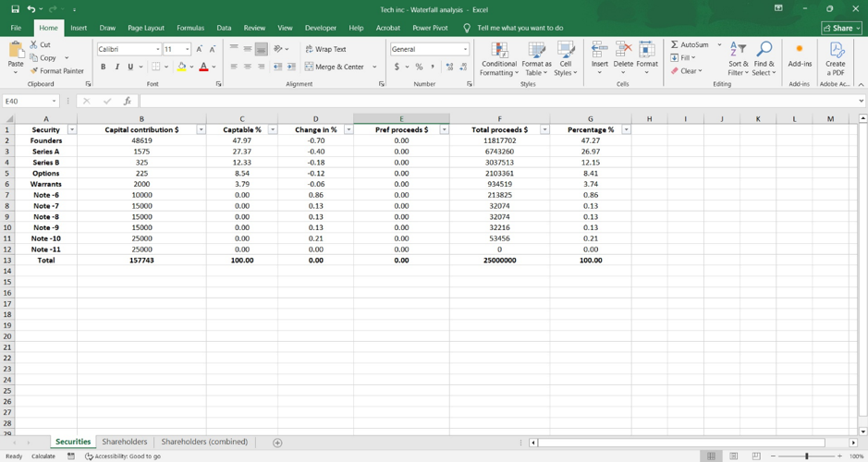Click the Undo arrow icon
Viewport: 868px width, 462px height.
coord(31,9)
